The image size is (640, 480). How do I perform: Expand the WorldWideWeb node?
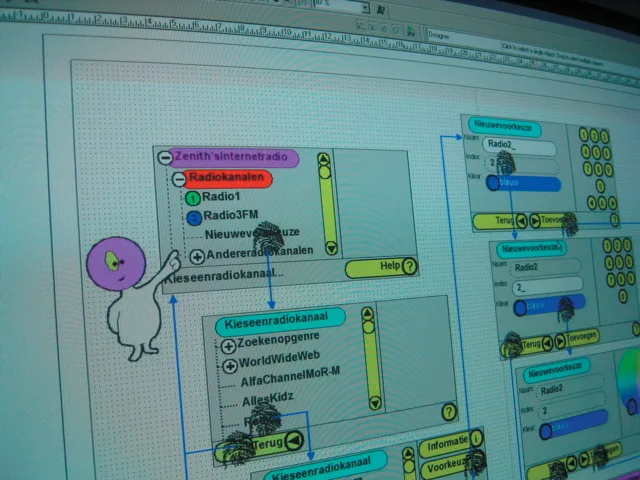click(230, 366)
